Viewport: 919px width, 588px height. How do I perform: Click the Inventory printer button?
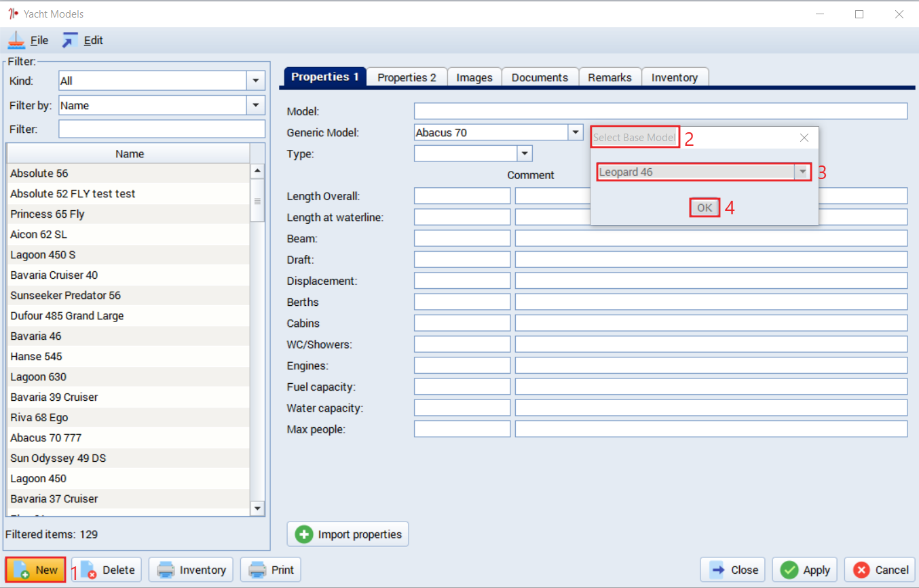(191, 570)
